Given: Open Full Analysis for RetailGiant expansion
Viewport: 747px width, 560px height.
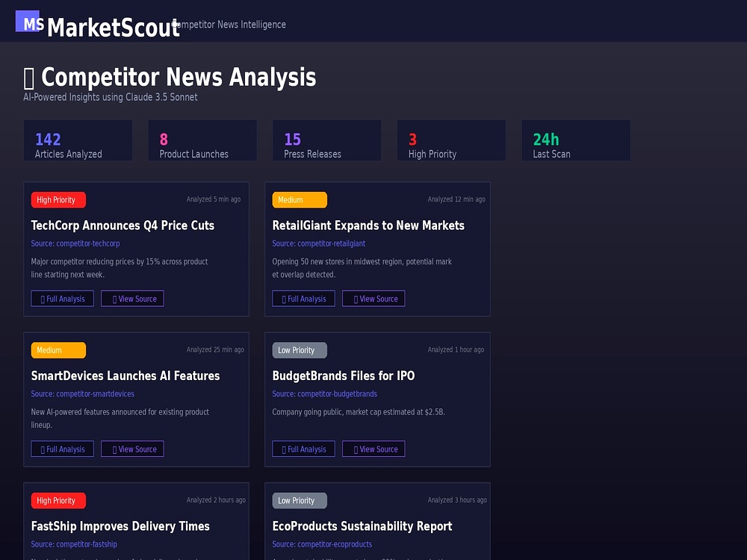Looking at the screenshot, I should [303, 299].
